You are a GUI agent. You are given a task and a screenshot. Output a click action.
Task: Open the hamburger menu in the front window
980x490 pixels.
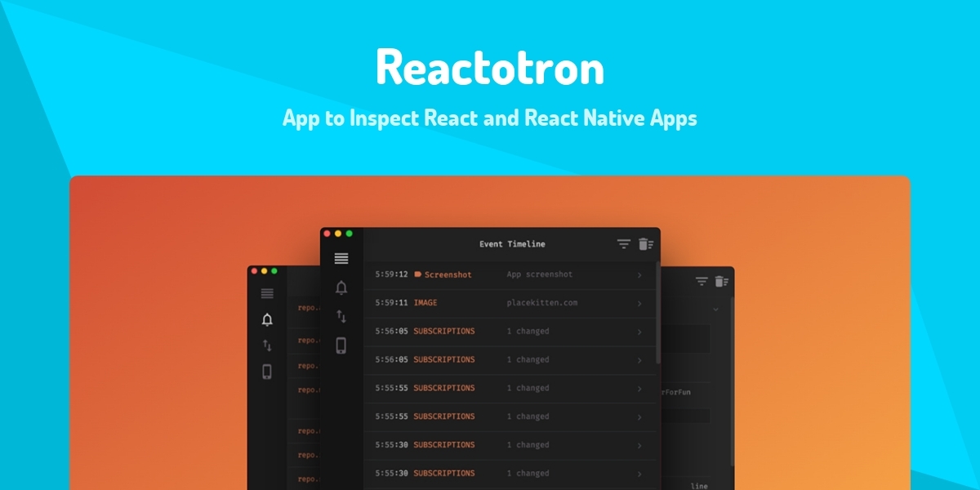coord(340,256)
